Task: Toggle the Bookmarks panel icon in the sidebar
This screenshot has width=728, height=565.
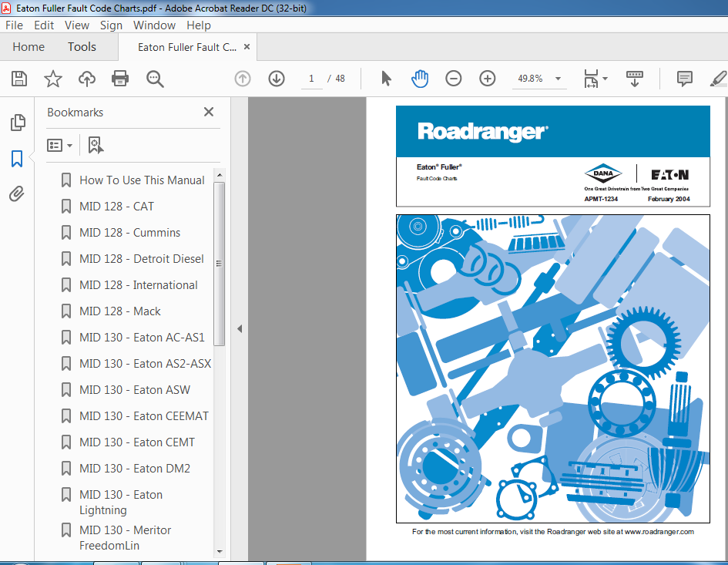Action: 17,159
